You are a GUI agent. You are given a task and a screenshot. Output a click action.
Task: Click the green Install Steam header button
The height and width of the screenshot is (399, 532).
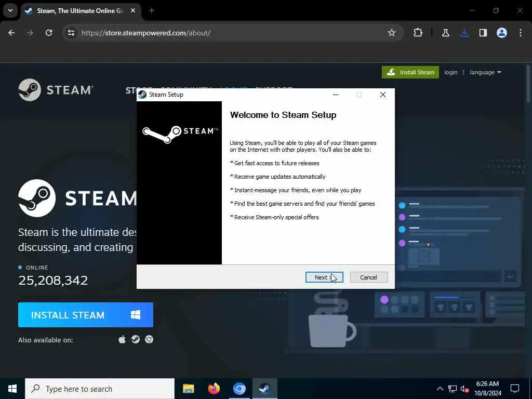(x=410, y=72)
